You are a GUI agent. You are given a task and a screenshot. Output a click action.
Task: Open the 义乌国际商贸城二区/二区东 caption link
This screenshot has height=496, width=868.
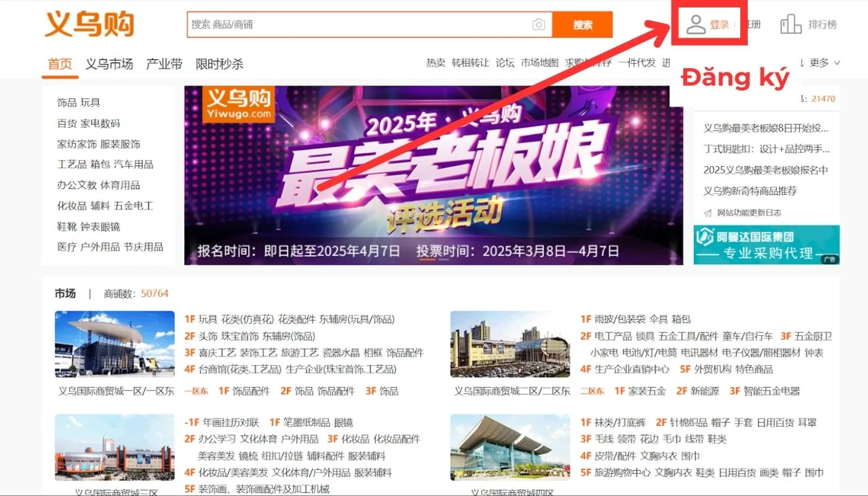pyautogui.click(x=512, y=391)
